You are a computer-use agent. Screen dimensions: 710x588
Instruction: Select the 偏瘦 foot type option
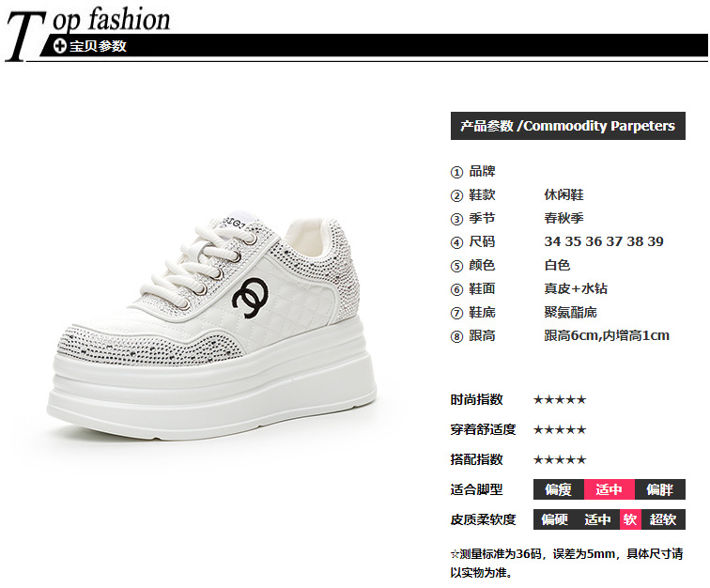[x=559, y=489]
